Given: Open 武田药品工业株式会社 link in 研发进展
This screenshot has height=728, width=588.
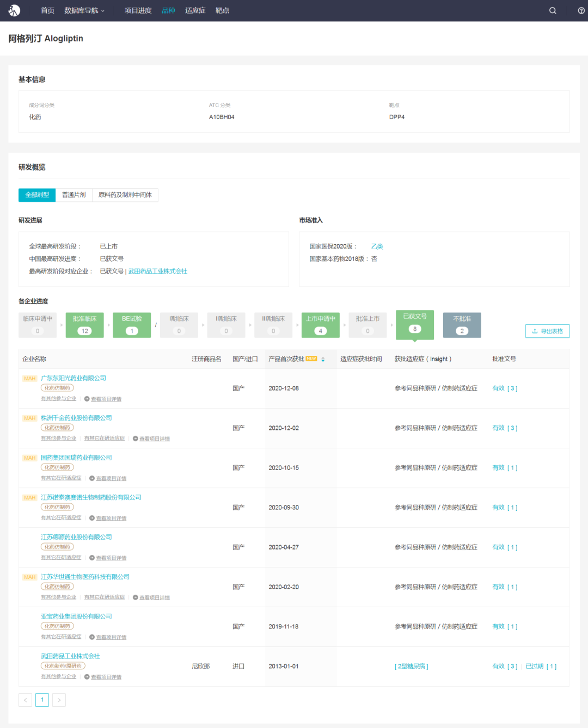Looking at the screenshot, I should pos(158,271).
